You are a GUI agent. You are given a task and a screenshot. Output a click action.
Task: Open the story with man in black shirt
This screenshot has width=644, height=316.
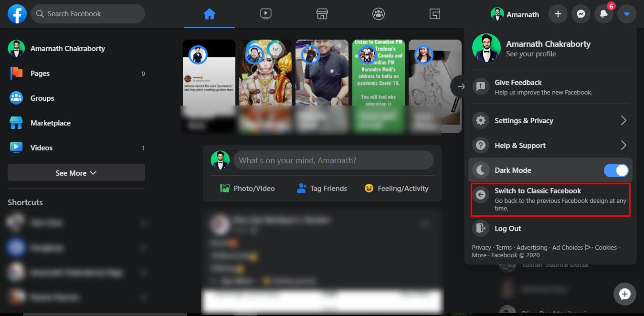(x=322, y=86)
